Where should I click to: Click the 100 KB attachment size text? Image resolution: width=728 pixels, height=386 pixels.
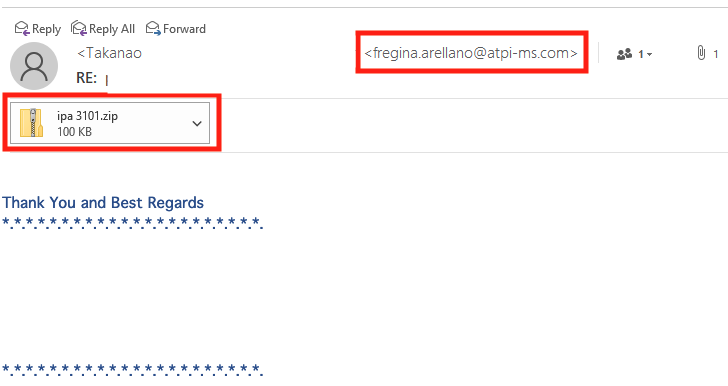tap(74, 131)
